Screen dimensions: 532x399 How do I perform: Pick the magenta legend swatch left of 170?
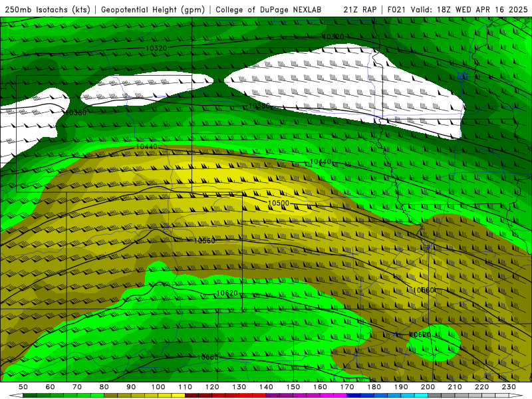(x=340, y=396)
